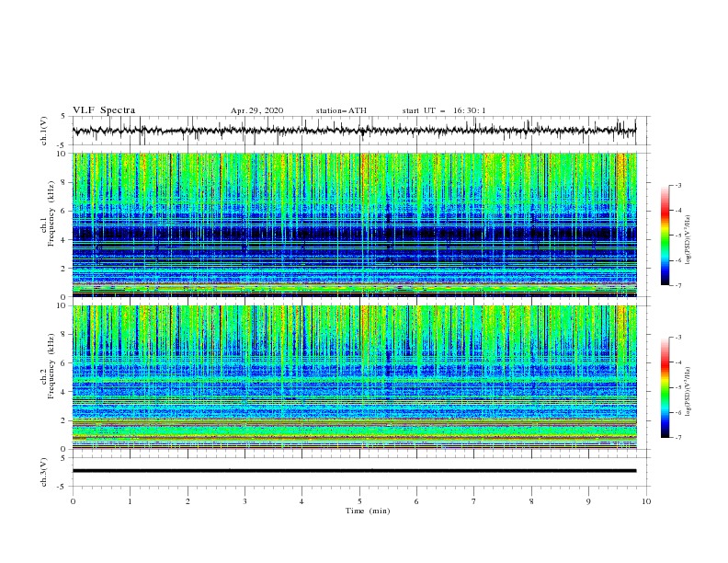This screenshot has width=728, height=563.
Task: Click the ch.1 color bar log(PSD) label
Action: pos(688,240)
